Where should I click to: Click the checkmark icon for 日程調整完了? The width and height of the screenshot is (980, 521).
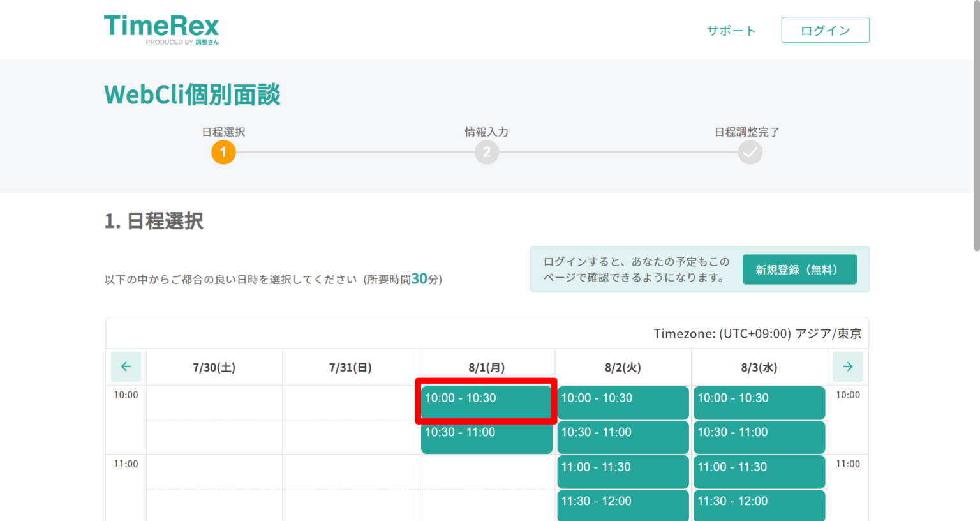pos(750,152)
